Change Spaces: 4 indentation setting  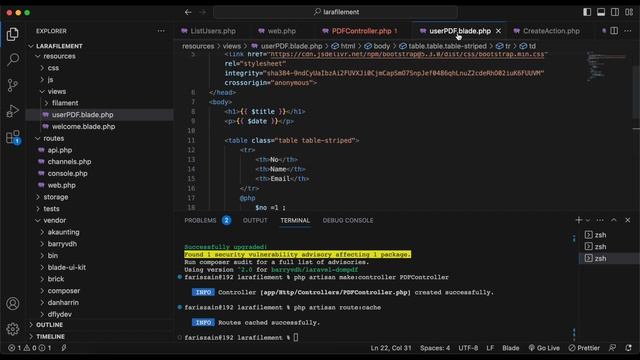pos(435,348)
